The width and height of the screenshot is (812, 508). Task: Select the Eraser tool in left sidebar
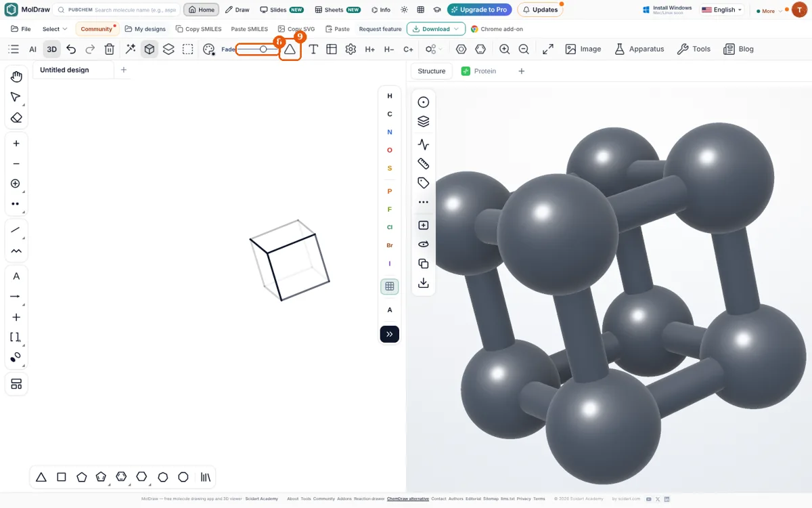(16, 118)
